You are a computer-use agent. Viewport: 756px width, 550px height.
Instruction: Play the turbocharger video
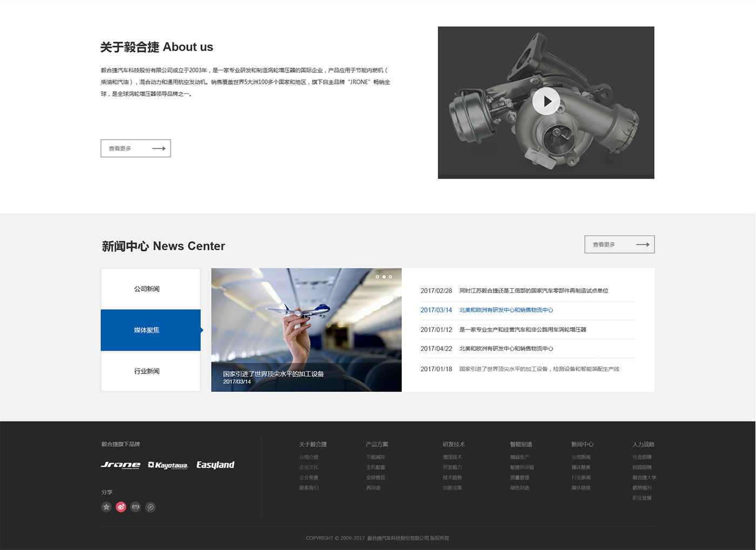[x=546, y=101]
